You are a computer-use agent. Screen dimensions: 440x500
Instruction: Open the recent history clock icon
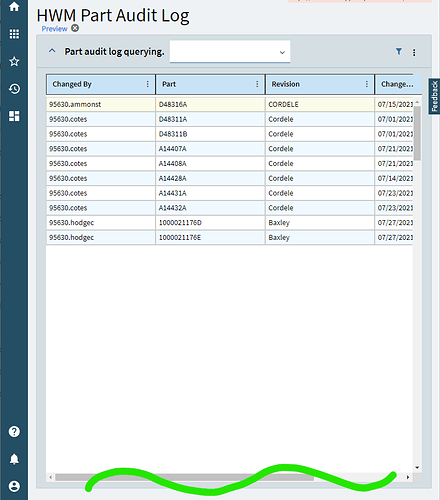(x=14, y=89)
